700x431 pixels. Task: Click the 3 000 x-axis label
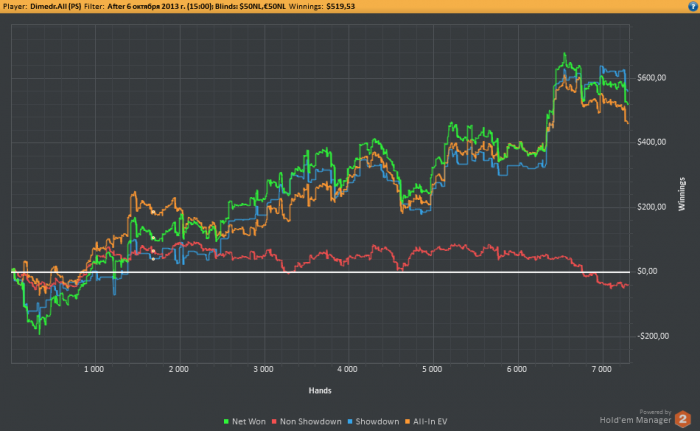point(263,369)
